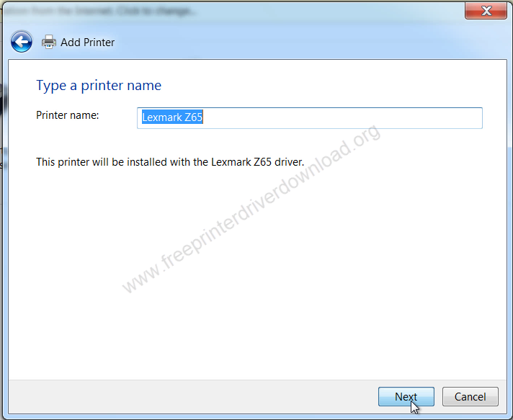Click Next to continue installation

(406, 396)
